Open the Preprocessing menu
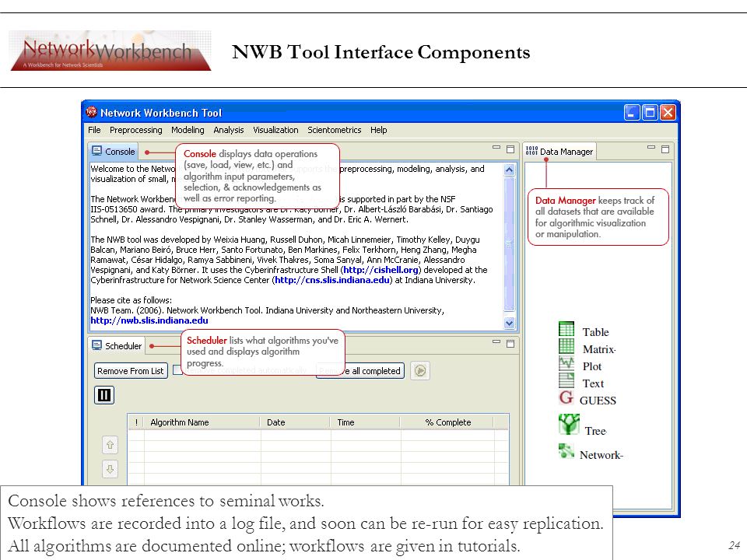This screenshot has width=747, height=560. [x=135, y=130]
